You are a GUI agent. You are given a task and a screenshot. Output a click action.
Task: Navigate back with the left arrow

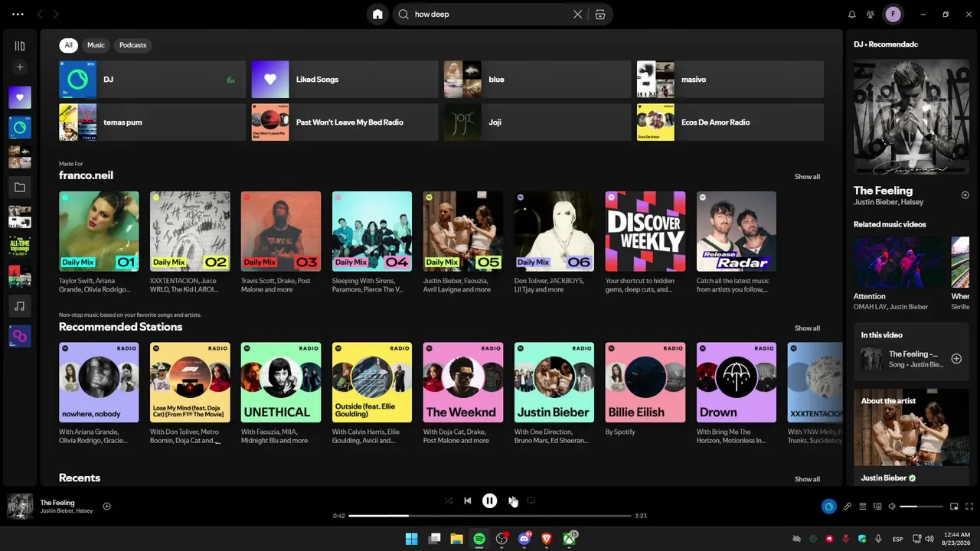40,14
